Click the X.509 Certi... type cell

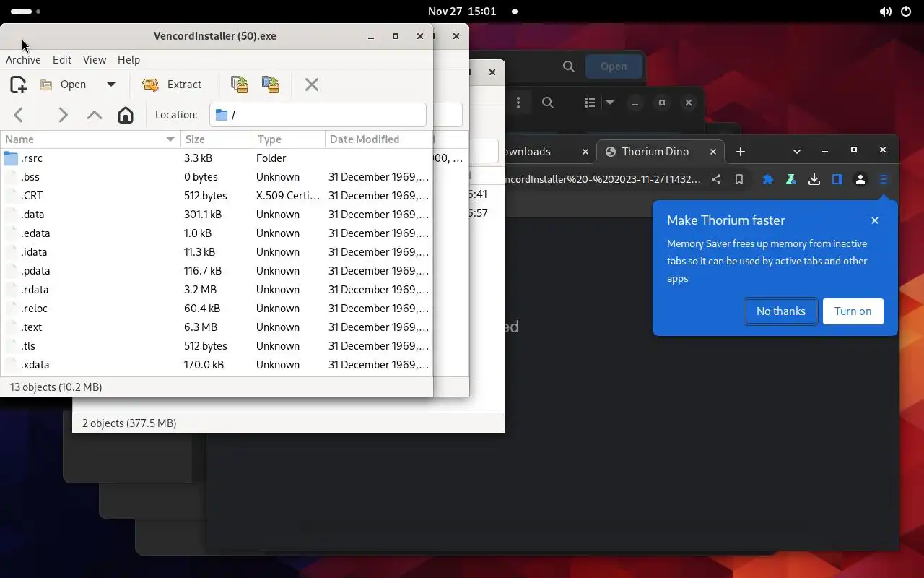288,196
